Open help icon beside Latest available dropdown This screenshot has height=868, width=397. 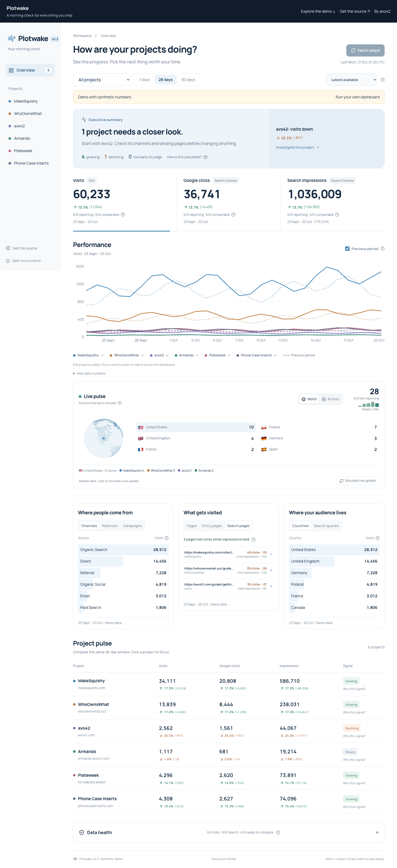coord(382,80)
